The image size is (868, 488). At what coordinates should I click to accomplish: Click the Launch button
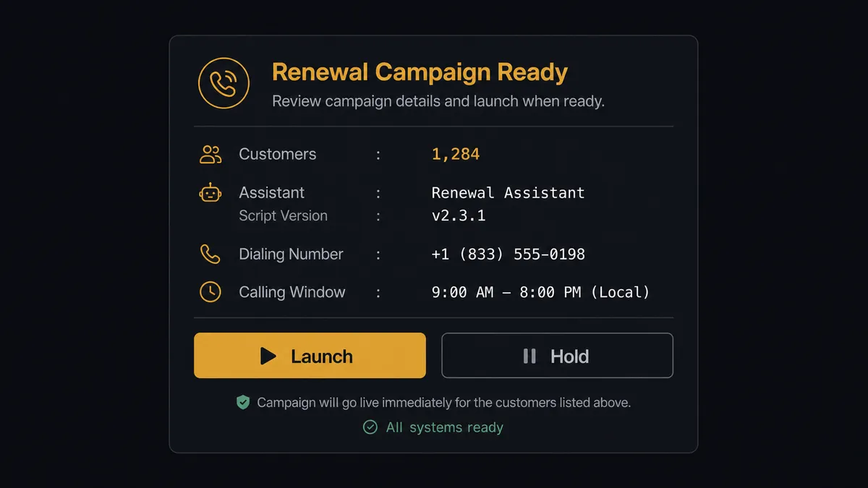pyautogui.click(x=310, y=356)
